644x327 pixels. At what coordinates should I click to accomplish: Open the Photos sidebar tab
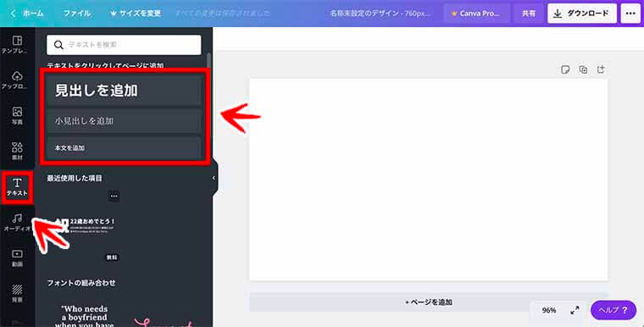[x=17, y=115]
